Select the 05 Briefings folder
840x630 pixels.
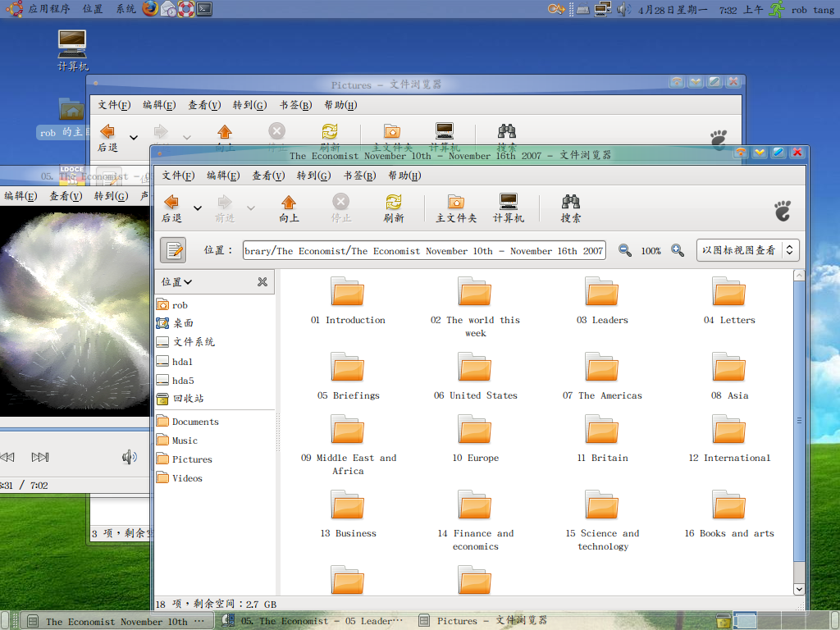click(x=348, y=376)
